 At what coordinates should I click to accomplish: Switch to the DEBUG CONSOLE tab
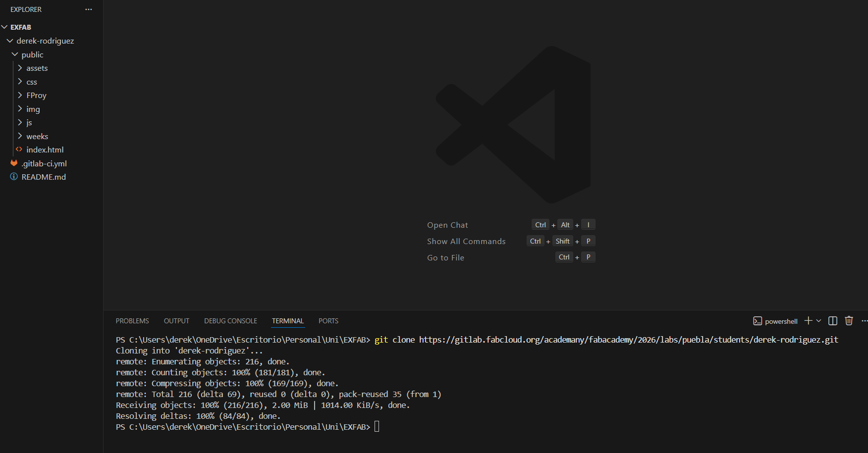pos(230,321)
